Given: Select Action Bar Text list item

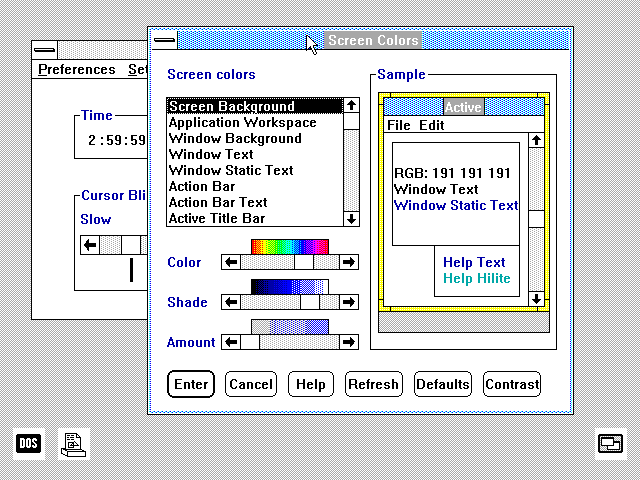Looking at the screenshot, I should click(255, 202).
